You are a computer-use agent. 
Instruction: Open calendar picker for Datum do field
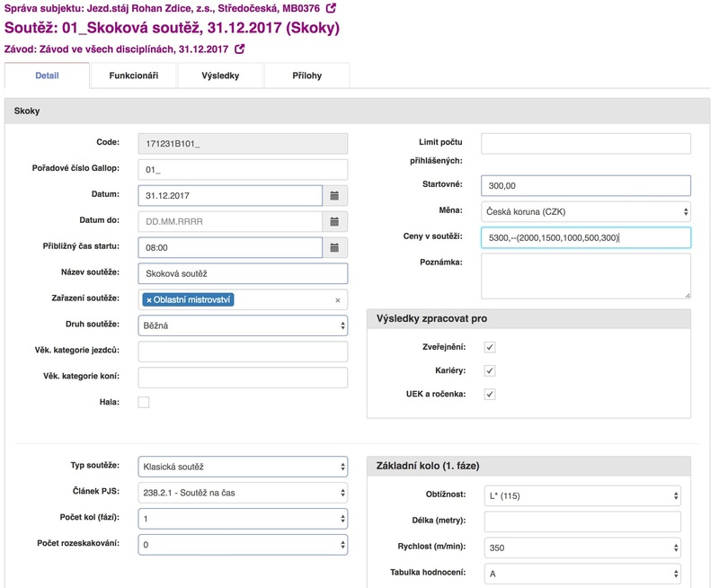335,221
